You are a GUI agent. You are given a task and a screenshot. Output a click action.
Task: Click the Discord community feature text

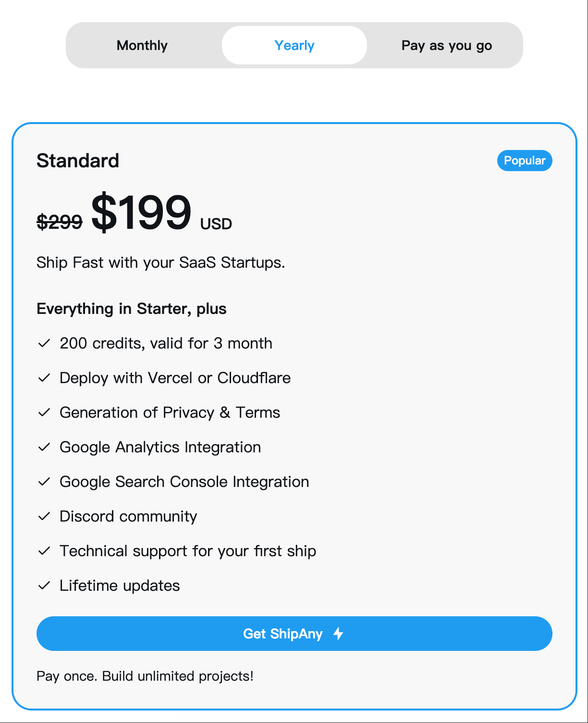coord(128,516)
